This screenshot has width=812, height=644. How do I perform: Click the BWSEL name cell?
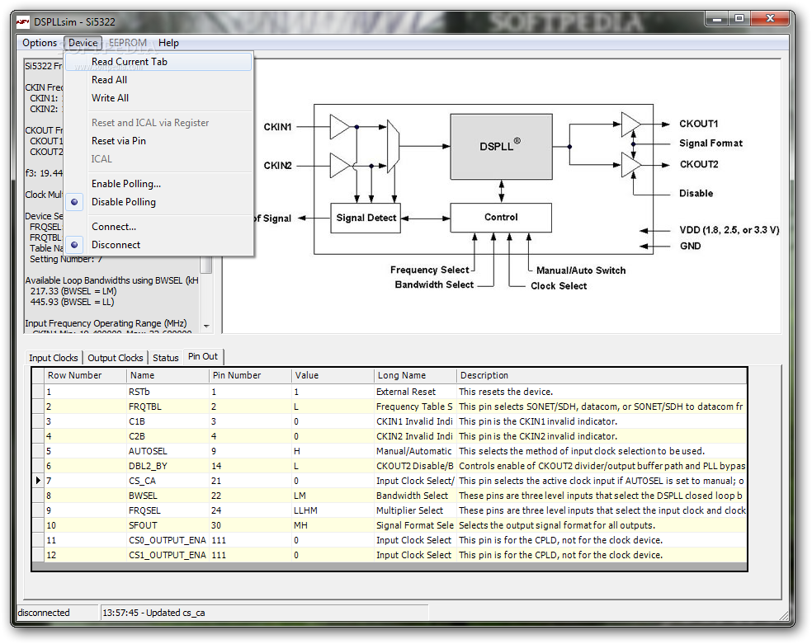168,496
